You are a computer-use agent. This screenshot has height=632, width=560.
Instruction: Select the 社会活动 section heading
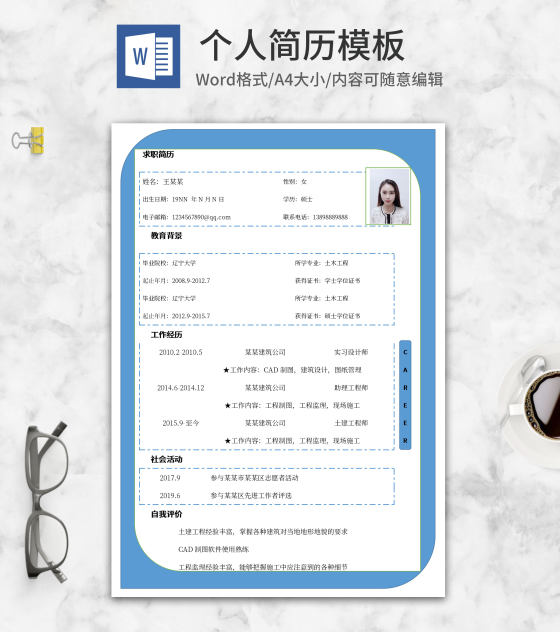pyautogui.click(x=166, y=459)
